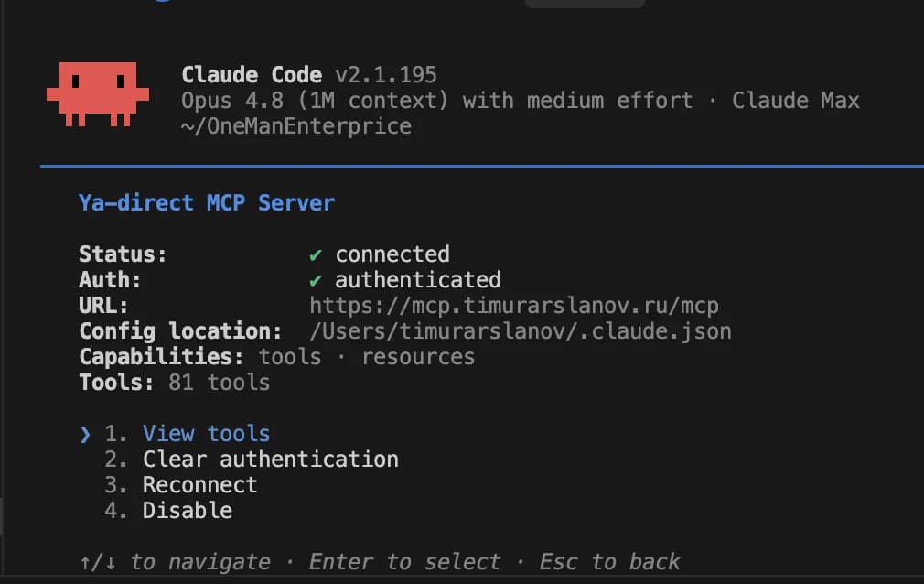Click the green checkmark next to authenticated
This screenshot has height=584, width=924.
(x=316, y=281)
